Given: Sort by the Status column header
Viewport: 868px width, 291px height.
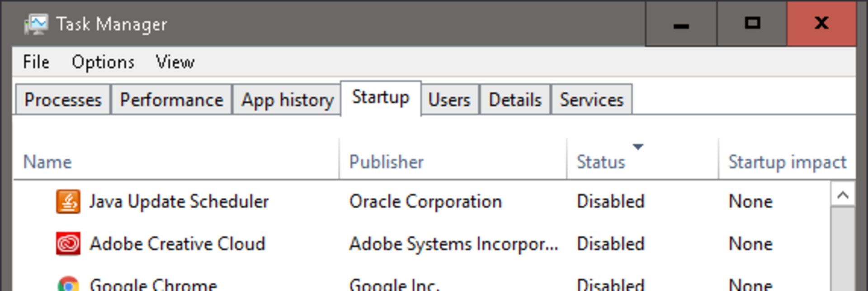Looking at the screenshot, I should (601, 162).
